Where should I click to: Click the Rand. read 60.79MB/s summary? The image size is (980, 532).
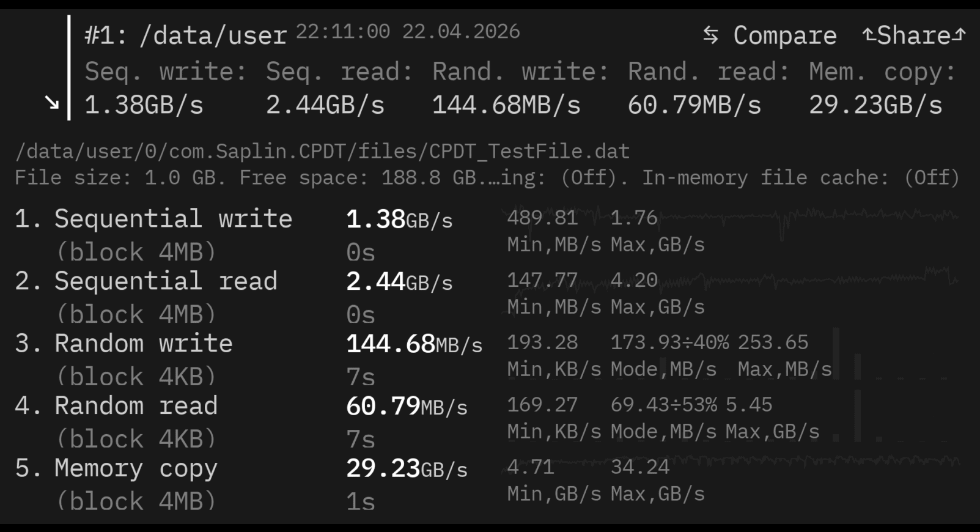tap(708, 88)
